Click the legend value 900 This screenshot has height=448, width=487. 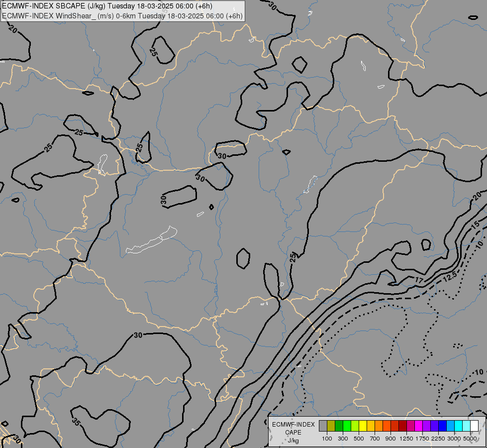(390, 439)
